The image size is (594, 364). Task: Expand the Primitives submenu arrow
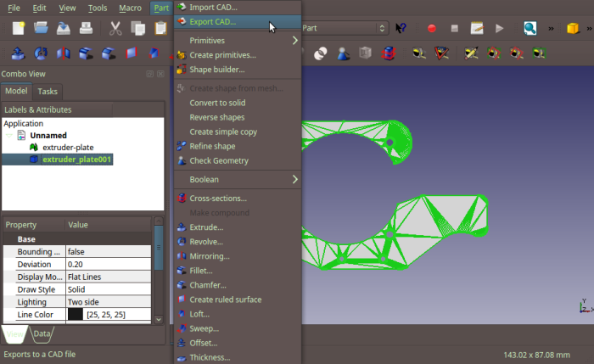coord(294,41)
